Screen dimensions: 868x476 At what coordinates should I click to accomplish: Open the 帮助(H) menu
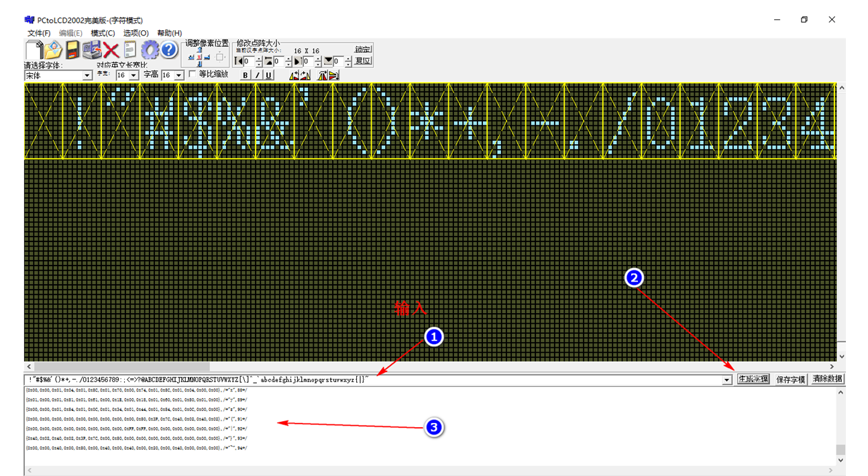click(x=169, y=33)
